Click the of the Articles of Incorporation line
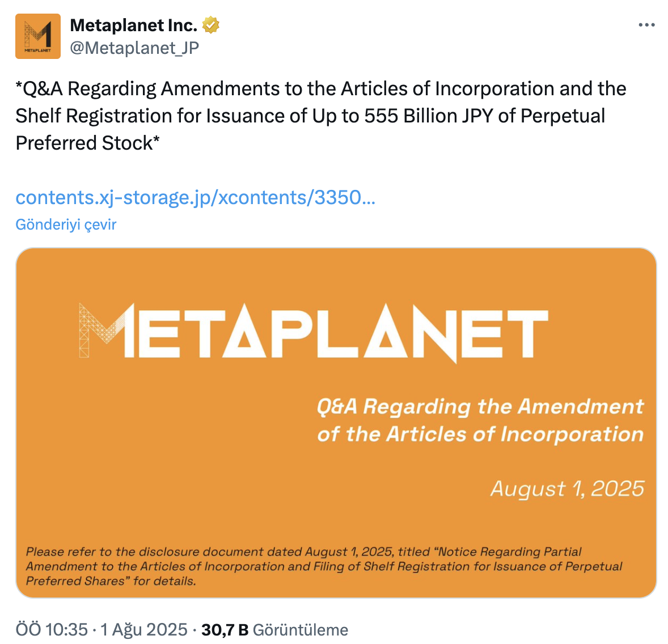Screen dimensions: 668x644 pyautogui.click(x=480, y=434)
